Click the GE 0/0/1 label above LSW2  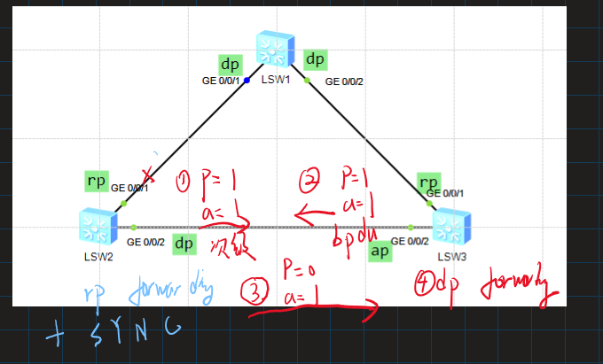pos(129,188)
